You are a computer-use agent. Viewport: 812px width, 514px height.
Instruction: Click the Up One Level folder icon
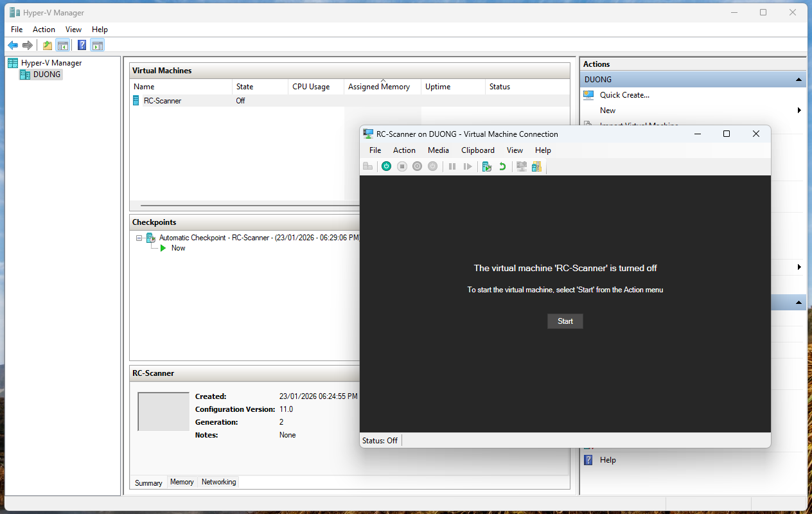(47, 45)
